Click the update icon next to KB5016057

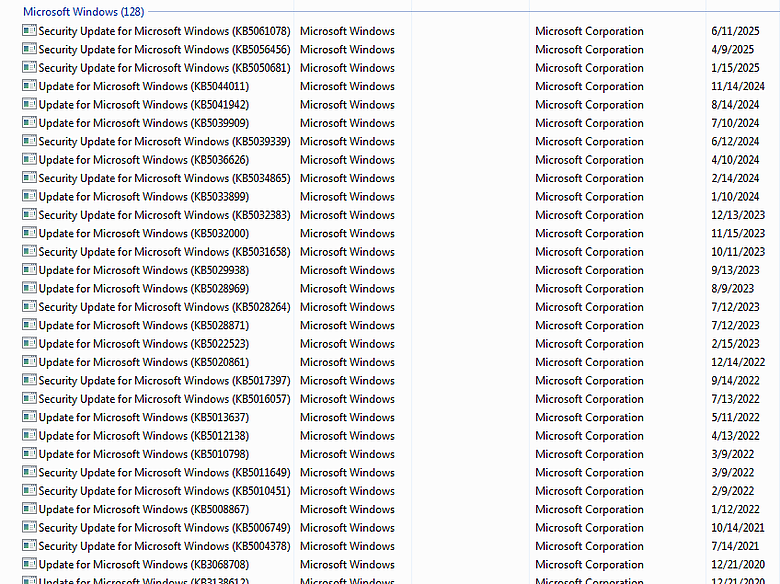[x=29, y=399]
